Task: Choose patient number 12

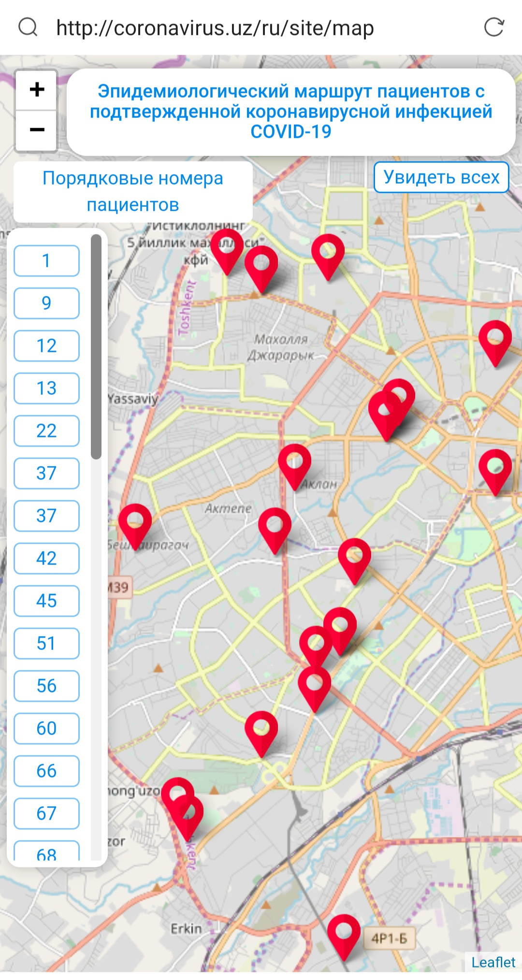Action: [46, 346]
